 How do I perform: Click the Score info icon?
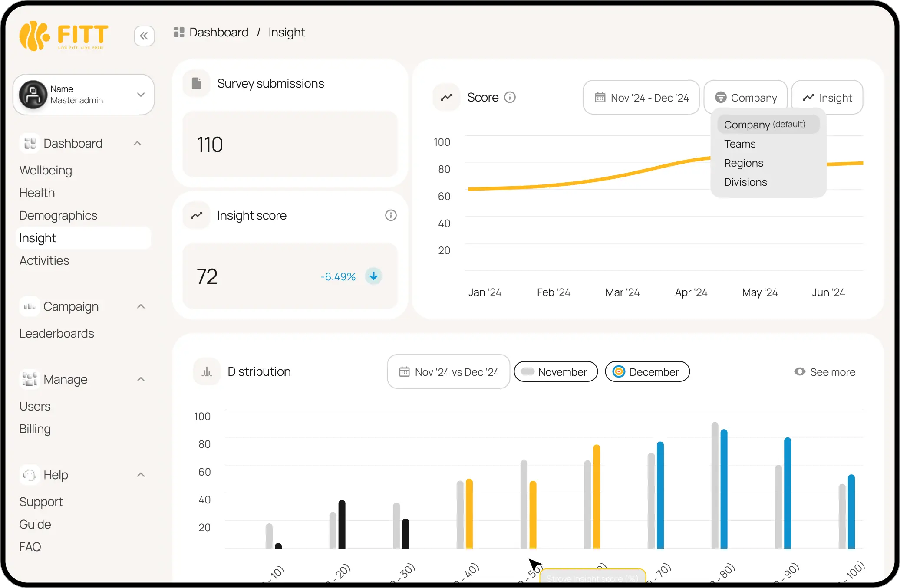pos(510,97)
